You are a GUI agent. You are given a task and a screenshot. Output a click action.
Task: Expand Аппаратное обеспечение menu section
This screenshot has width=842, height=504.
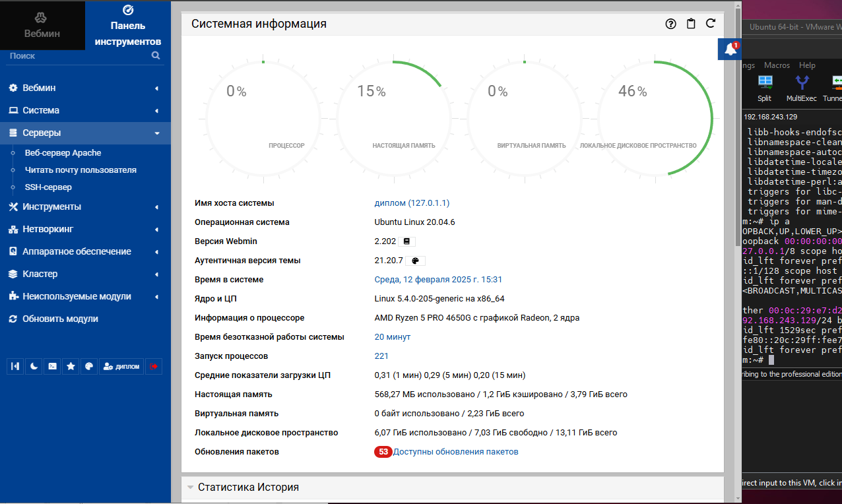85,251
